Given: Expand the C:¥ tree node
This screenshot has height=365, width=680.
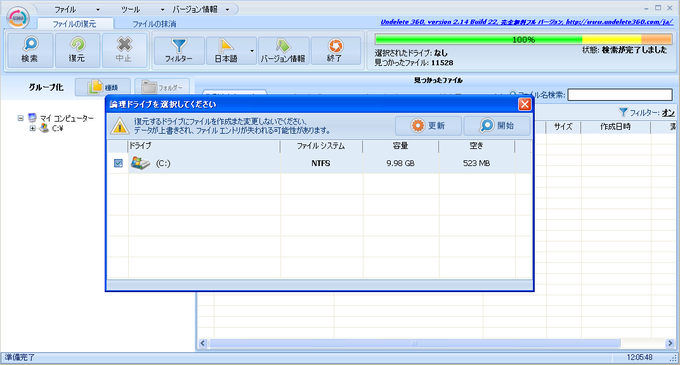Looking at the screenshot, I should pos(33,129).
